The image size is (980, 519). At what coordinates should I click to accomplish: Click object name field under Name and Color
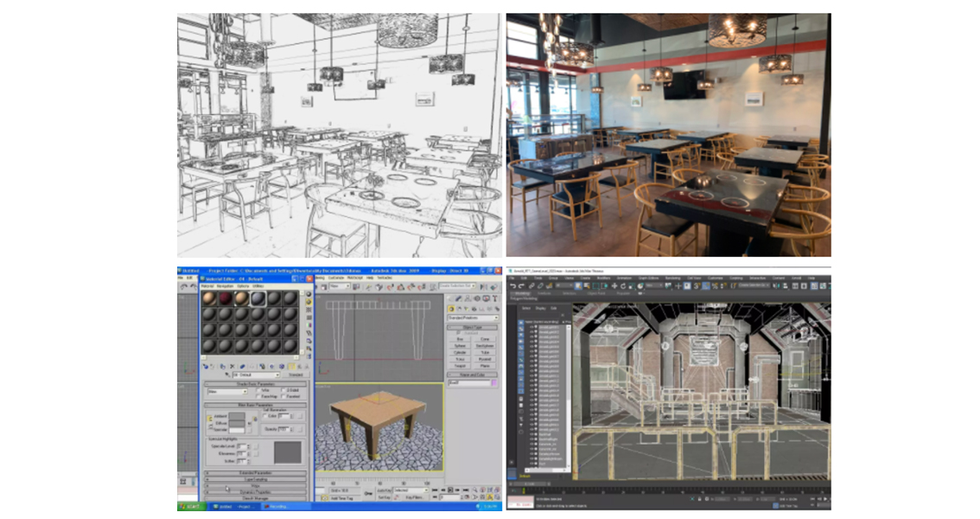468,382
